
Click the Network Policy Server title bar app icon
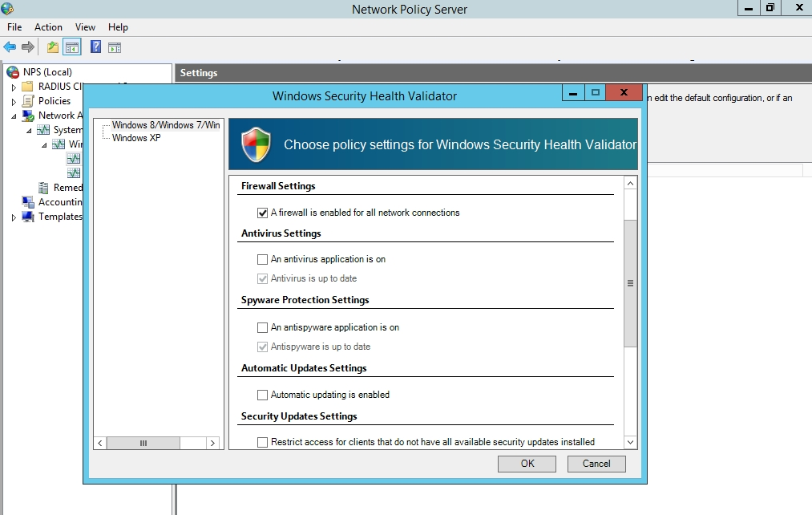tap(7, 8)
